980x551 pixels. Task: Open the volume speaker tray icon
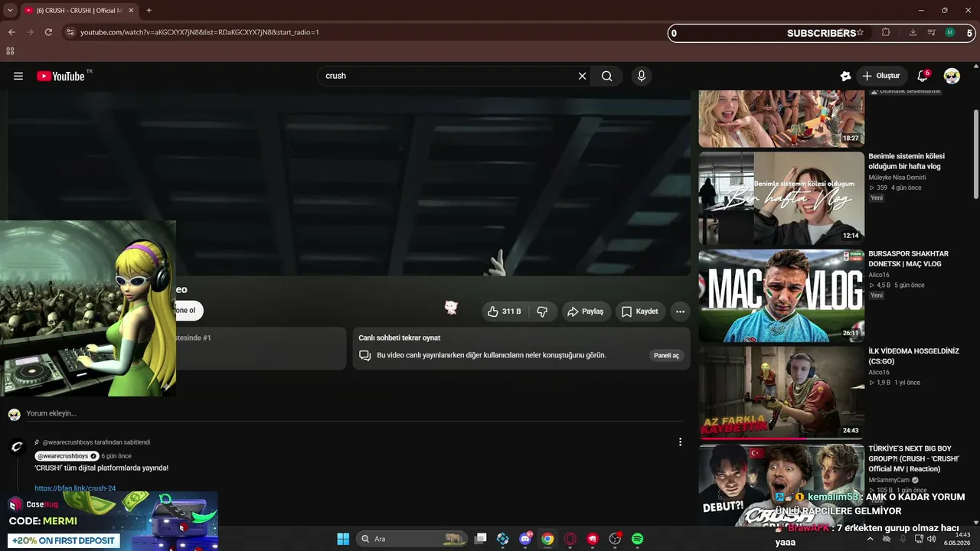point(932,539)
